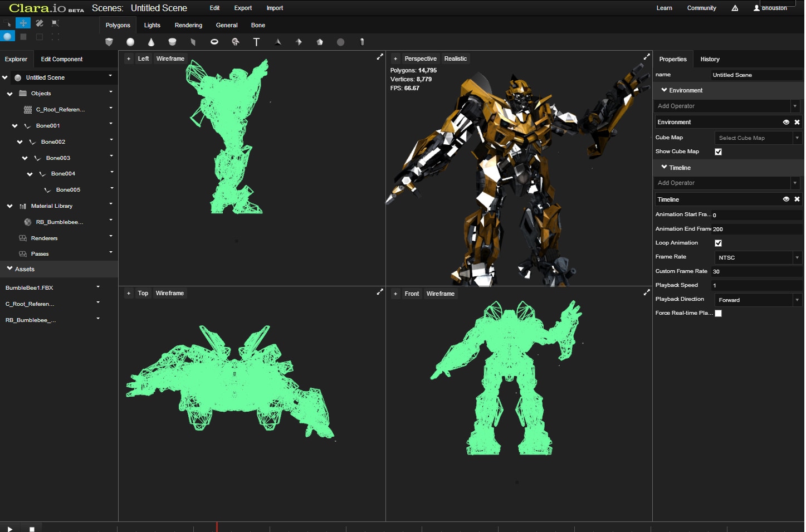The width and height of the screenshot is (806, 532).
Task: Create a text object with T icon
Action: 256,42
